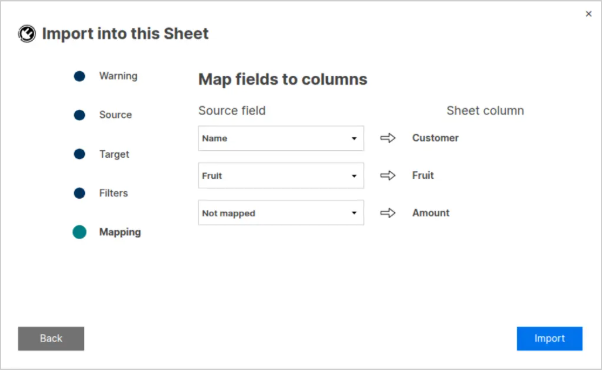
Task: Open the Not mapped source field dropdown
Action: coord(281,213)
